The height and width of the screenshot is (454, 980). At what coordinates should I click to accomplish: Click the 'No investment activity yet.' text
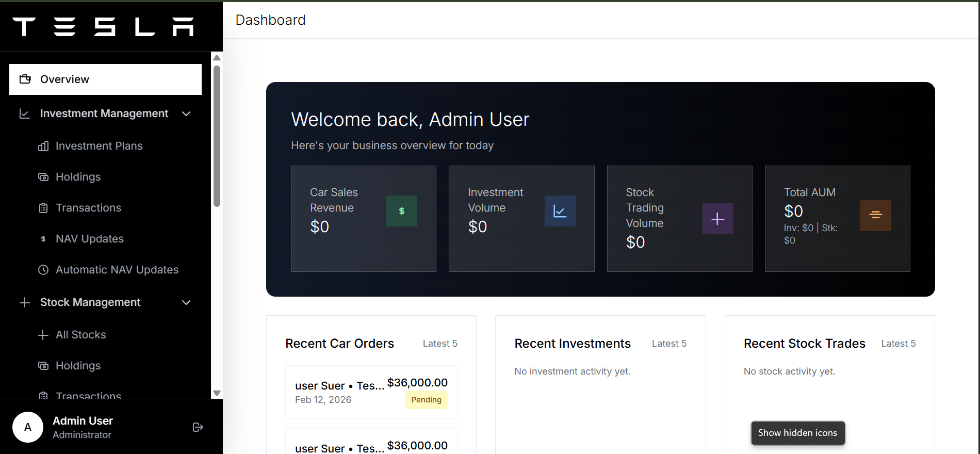(573, 371)
